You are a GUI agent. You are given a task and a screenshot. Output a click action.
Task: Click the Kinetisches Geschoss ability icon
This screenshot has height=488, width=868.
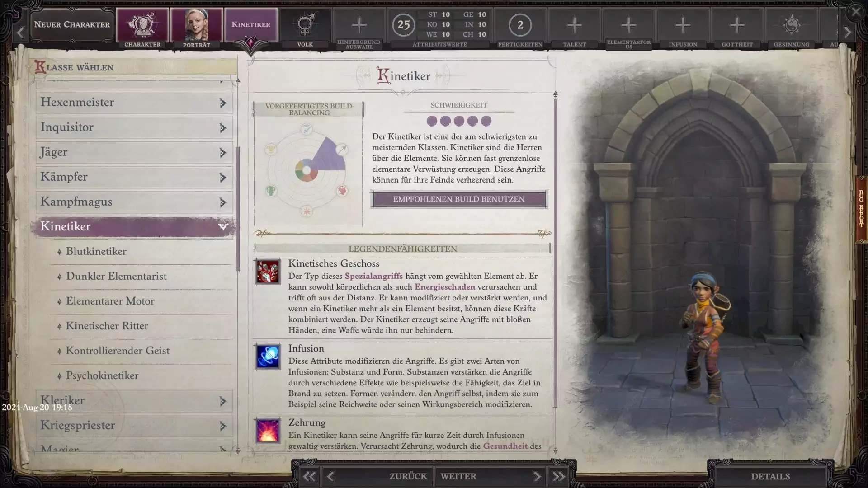click(x=268, y=272)
